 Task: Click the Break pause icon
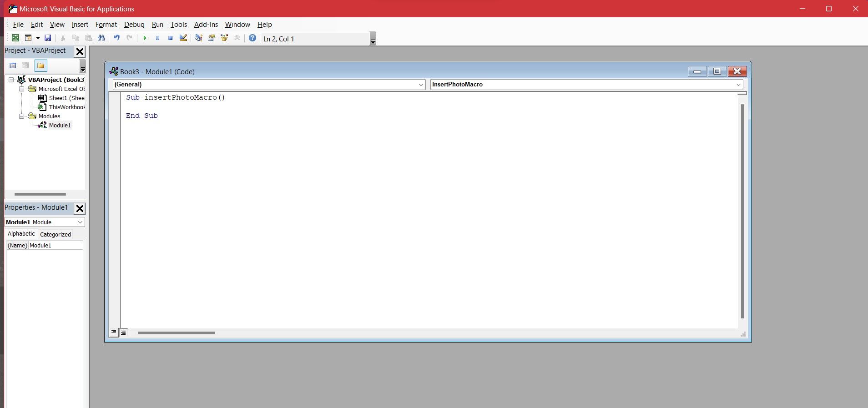pos(157,38)
